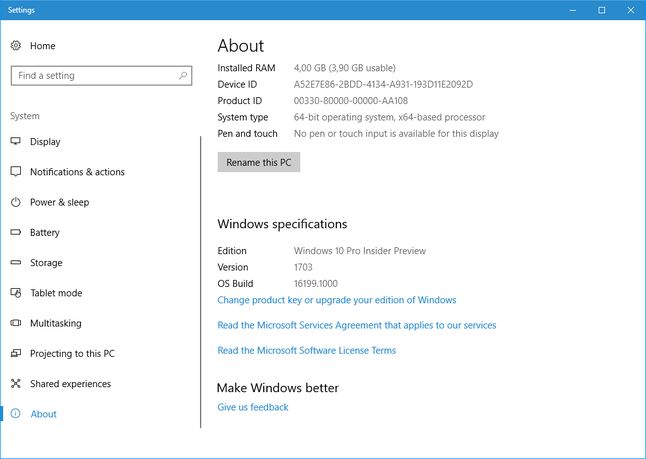The image size is (646, 459).
Task: Click the Shared experiences icon
Action: tap(16, 384)
